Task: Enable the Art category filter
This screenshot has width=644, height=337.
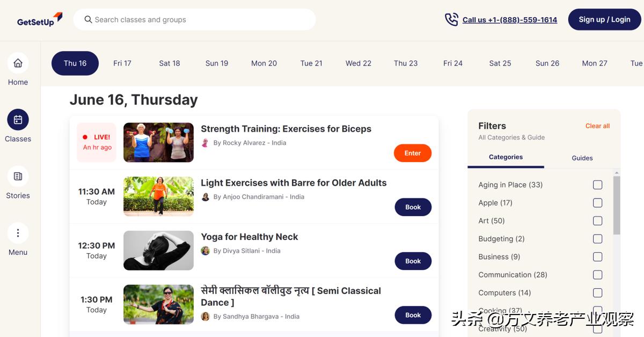Action: tap(597, 221)
